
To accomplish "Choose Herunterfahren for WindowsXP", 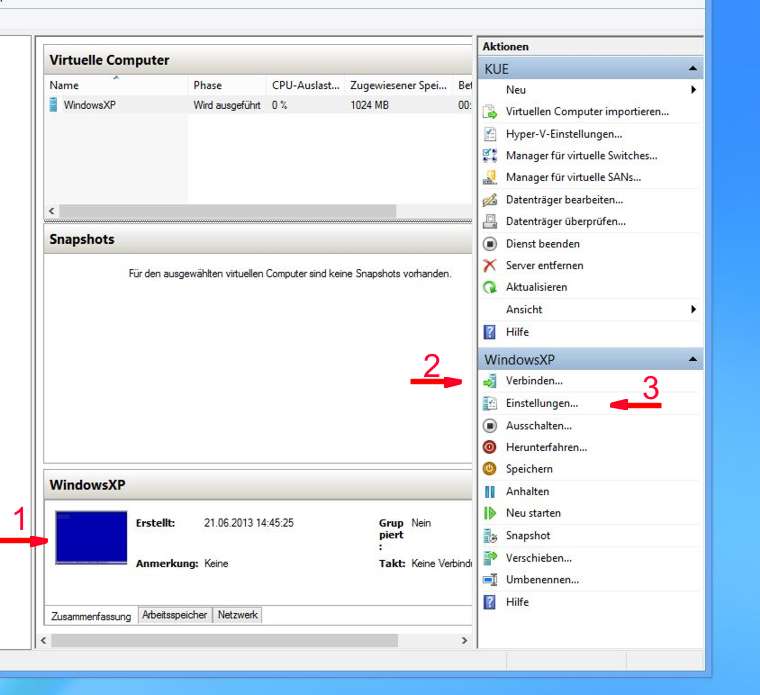I will point(546,447).
